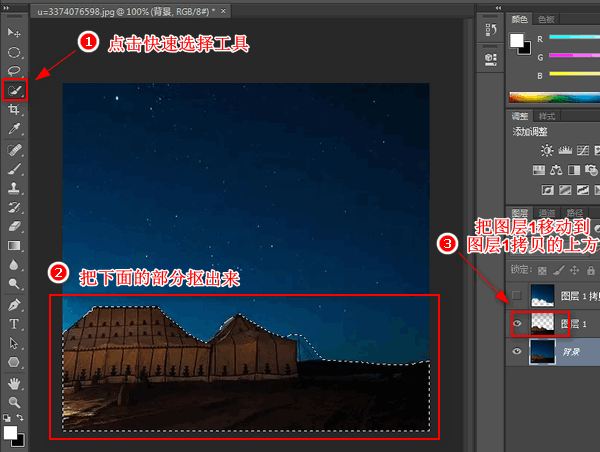The width and height of the screenshot is (600, 452).
Task: Select the Gradient tool
Action: [14, 245]
